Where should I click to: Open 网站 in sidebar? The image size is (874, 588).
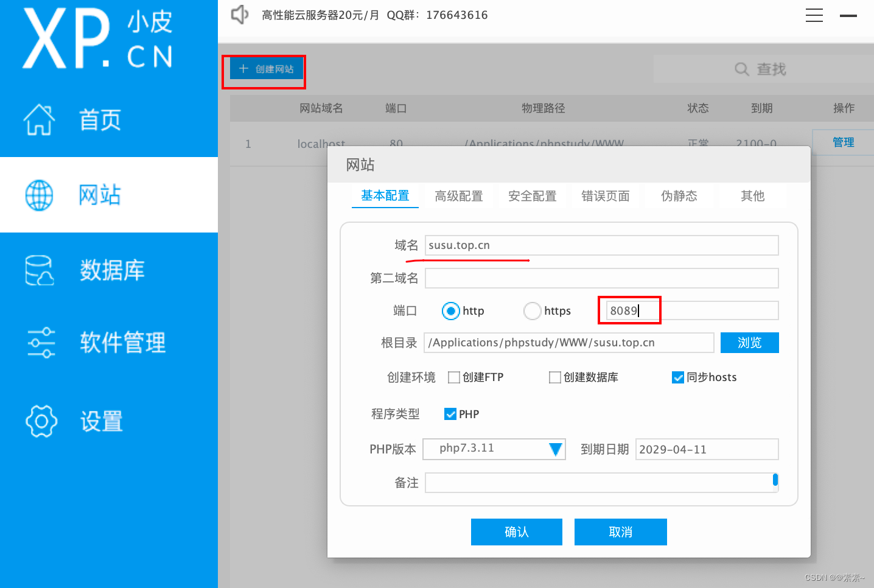pos(100,195)
